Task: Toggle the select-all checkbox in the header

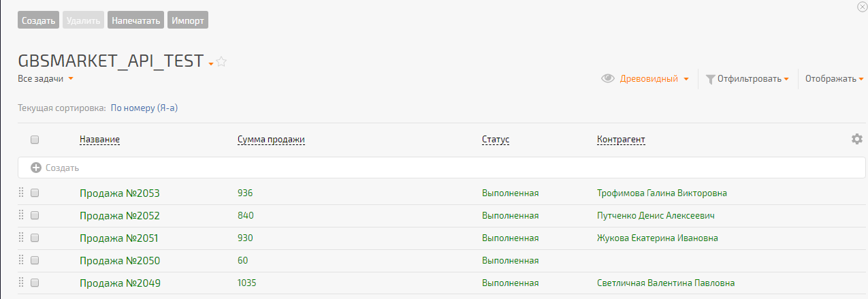Action: pos(35,140)
